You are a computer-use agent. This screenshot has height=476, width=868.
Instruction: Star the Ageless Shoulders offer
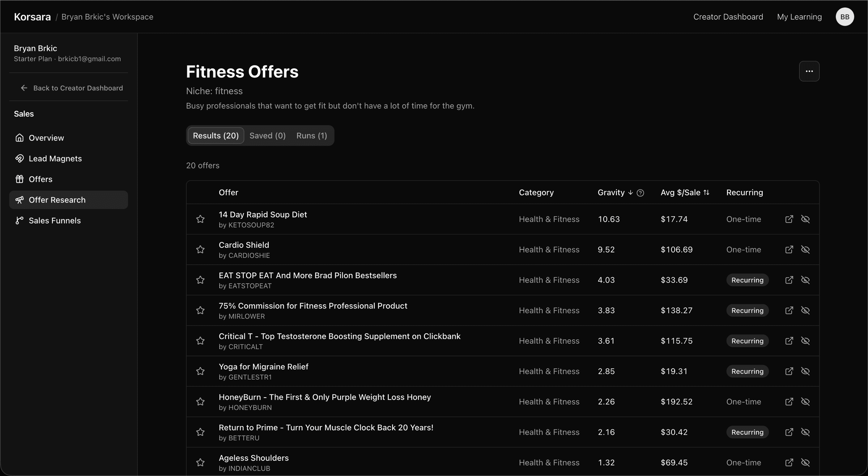200,462
